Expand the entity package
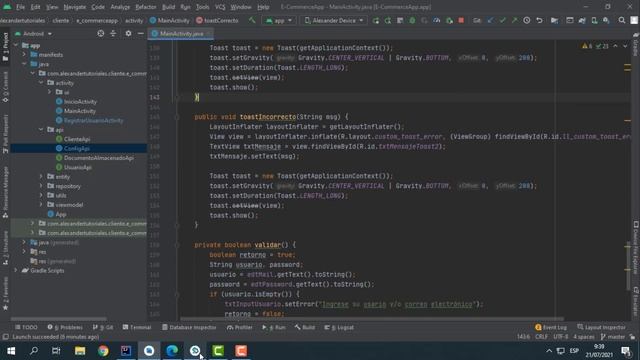Viewport: 640px width, 360px height. (41, 176)
